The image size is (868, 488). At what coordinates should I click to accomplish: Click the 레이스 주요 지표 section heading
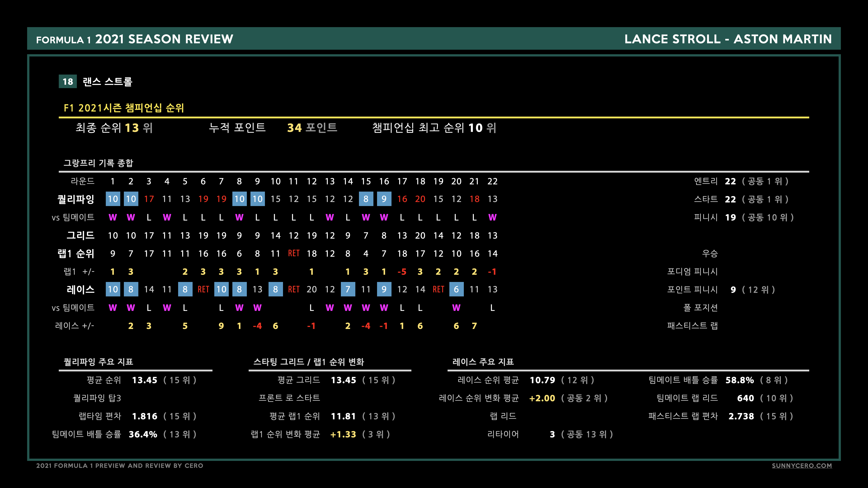pos(483,362)
